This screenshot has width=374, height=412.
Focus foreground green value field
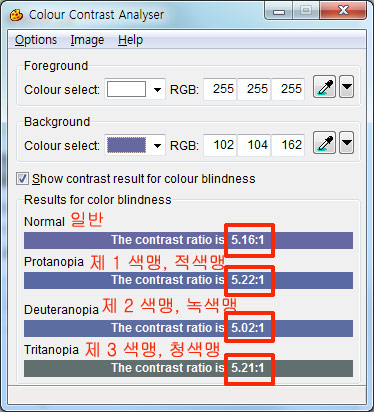[254, 89]
